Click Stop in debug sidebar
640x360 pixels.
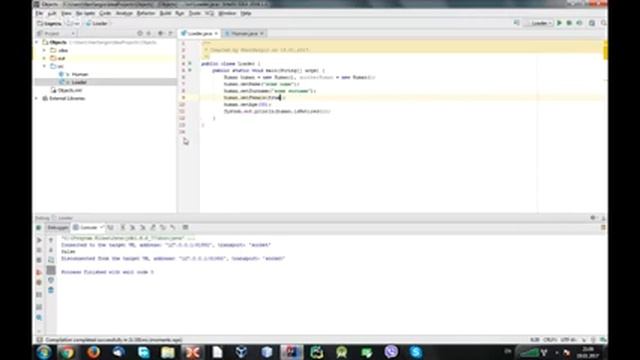pyautogui.click(x=39, y=260)
